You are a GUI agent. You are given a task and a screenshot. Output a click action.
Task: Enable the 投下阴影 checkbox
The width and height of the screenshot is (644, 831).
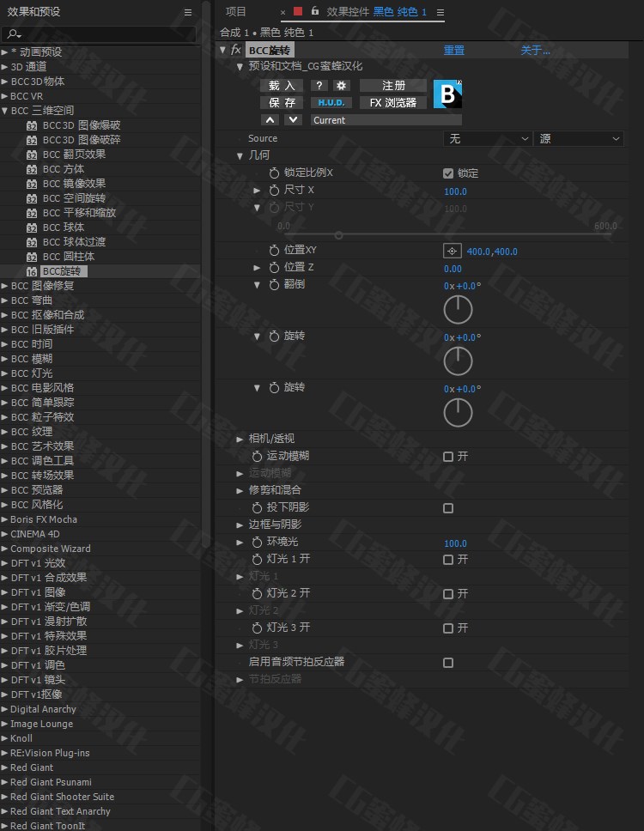pos(448,508)
